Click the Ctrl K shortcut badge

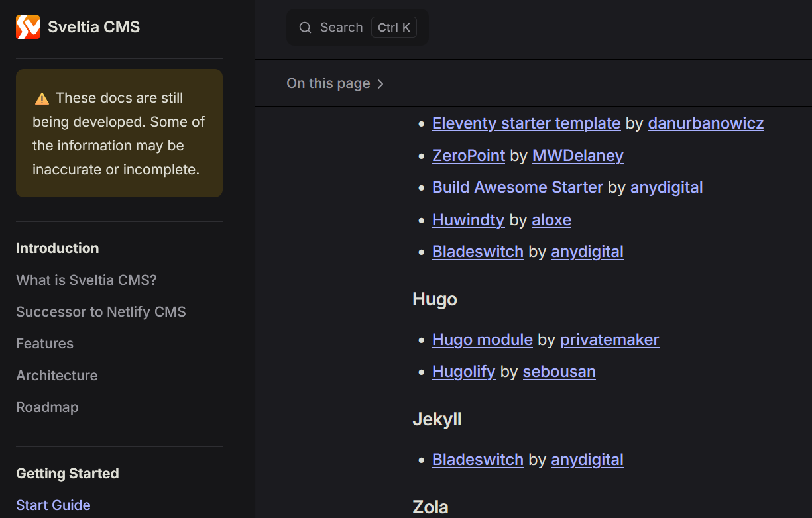click(394, 27)
